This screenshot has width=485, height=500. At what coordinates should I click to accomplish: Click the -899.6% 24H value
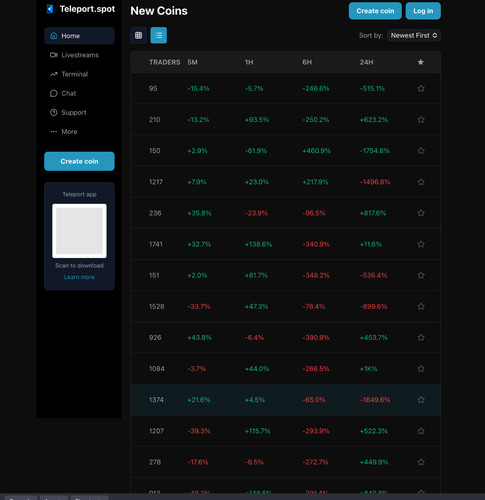click(373, 307)
